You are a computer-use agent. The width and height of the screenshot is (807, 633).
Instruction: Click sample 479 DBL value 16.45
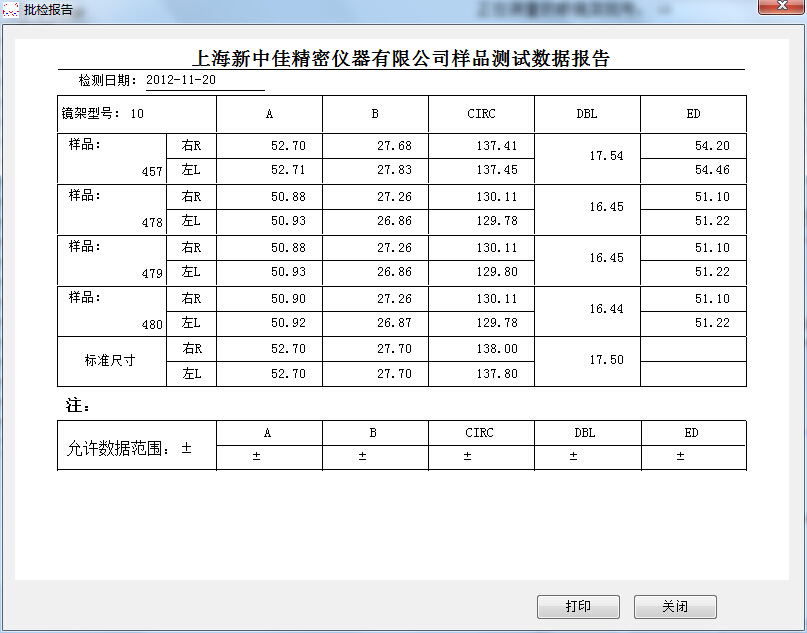606,257
